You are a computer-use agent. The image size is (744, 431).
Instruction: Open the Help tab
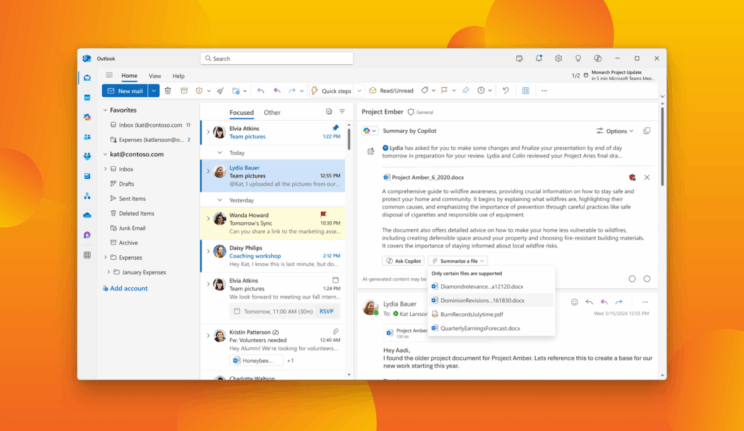pos(178,76)
